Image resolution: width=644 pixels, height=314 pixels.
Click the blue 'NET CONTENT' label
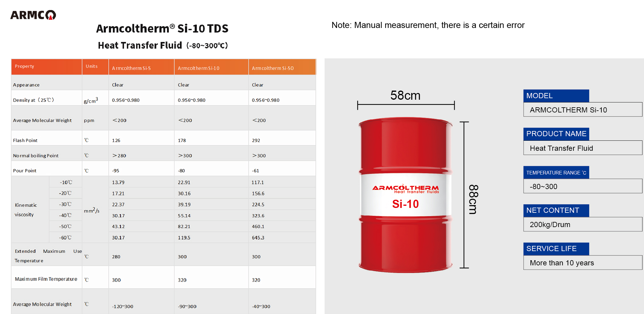[556, 211]
